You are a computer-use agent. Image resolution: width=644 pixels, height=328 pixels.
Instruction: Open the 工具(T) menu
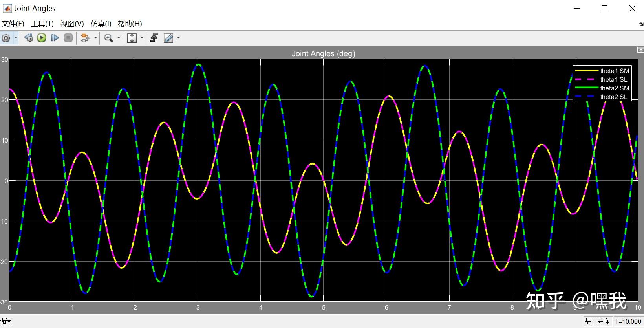42,24
